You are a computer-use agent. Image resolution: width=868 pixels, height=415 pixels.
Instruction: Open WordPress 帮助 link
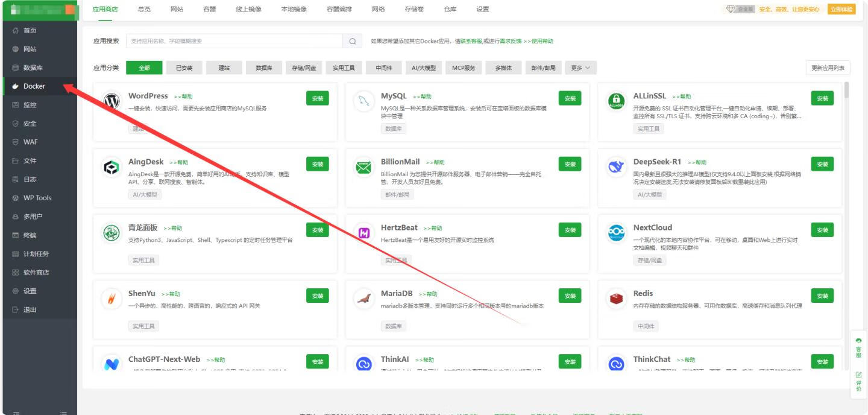183,97
